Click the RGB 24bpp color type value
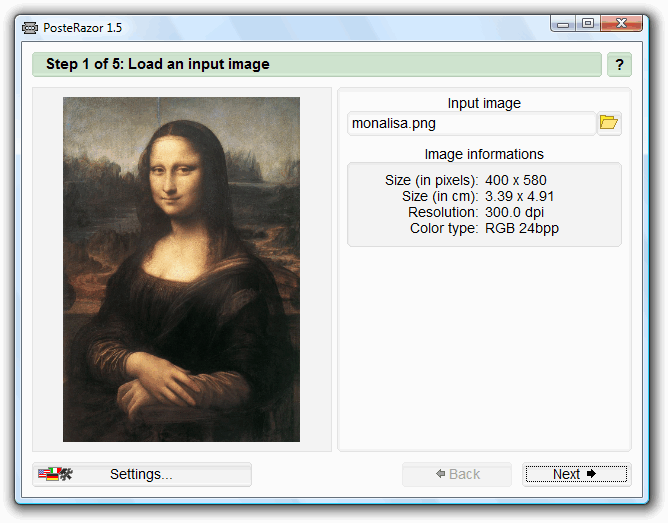 (x=521, y=228)
